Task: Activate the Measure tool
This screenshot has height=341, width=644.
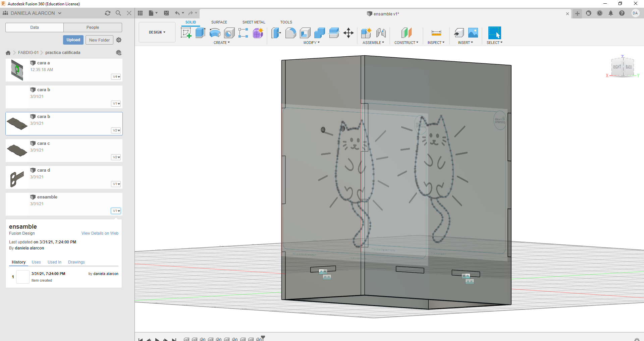Action: click(436, 33)
